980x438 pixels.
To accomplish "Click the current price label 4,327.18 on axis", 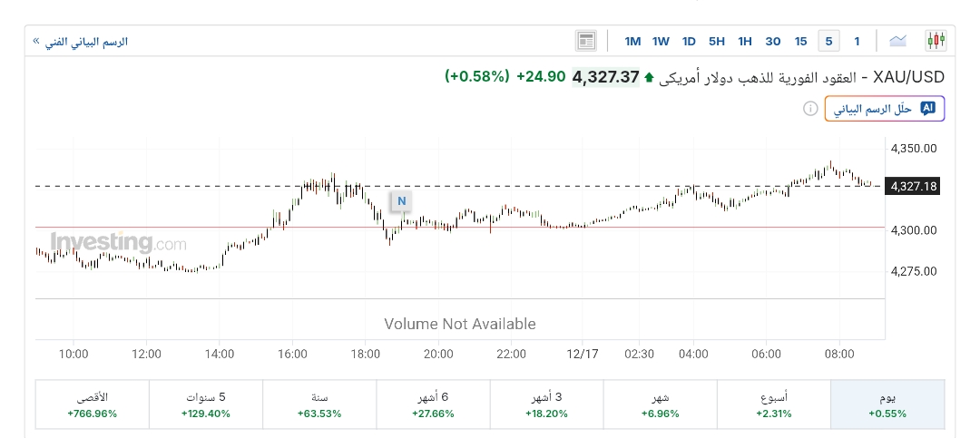I will [x=914, y=186].
